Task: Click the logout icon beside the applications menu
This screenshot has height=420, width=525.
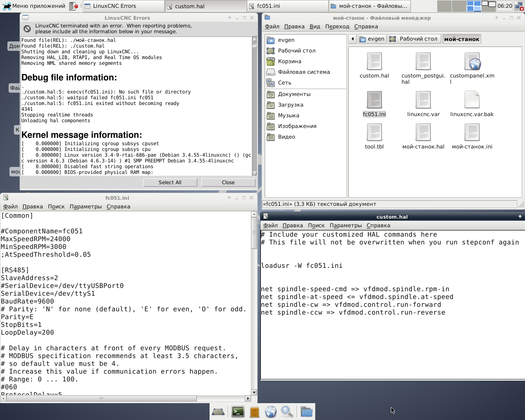Action: pyautogui.click(x=74, y=6)
